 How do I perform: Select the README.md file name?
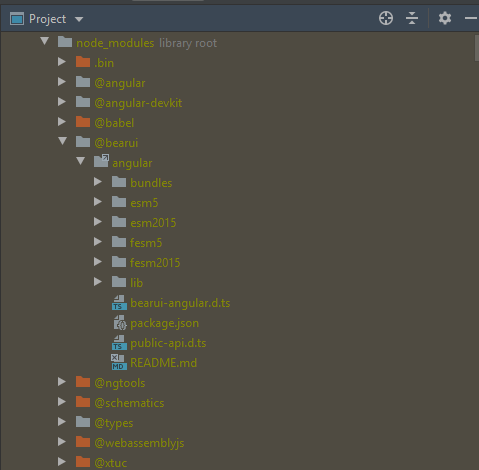(163, 363)
